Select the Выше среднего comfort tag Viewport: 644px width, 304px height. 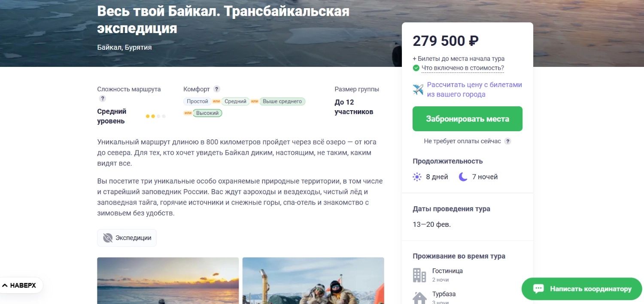[282, 102]
